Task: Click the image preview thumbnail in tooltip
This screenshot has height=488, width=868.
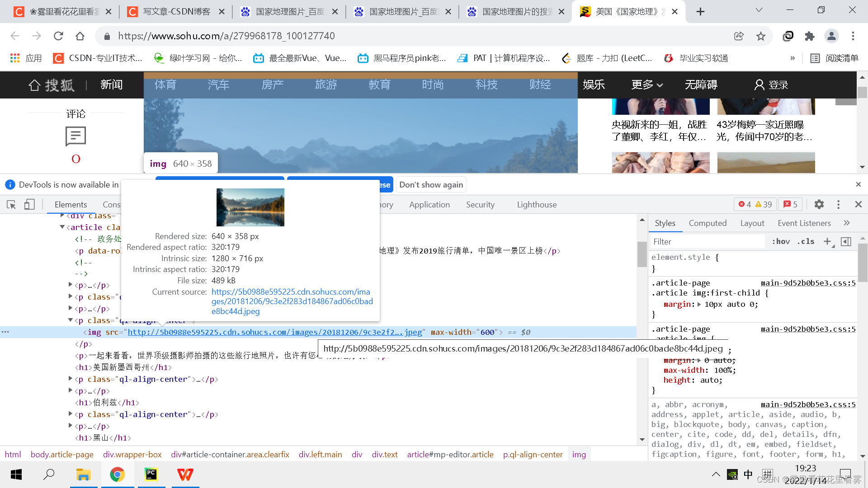Action: pyautogui.click(x=250, y=207)
